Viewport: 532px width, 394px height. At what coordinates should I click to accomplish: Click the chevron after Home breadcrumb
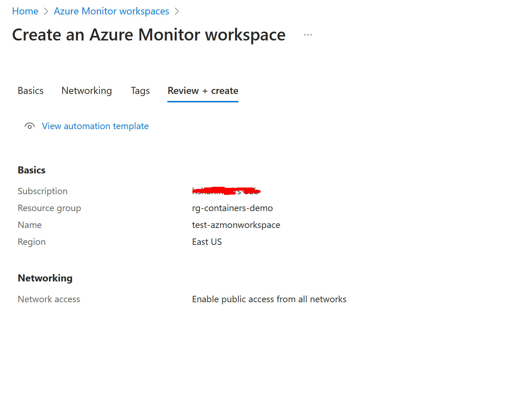coord(46,11)
